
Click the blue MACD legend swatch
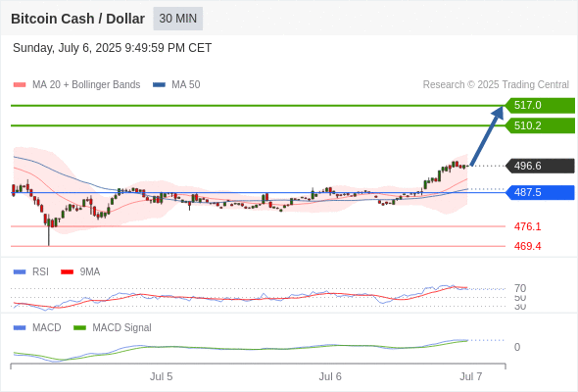[x=20, y=328]
